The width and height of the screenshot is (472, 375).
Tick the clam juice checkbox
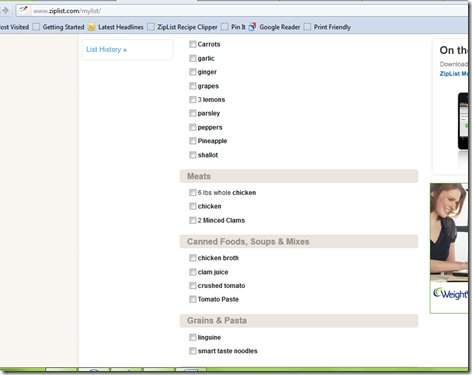[x=192, y=272]
